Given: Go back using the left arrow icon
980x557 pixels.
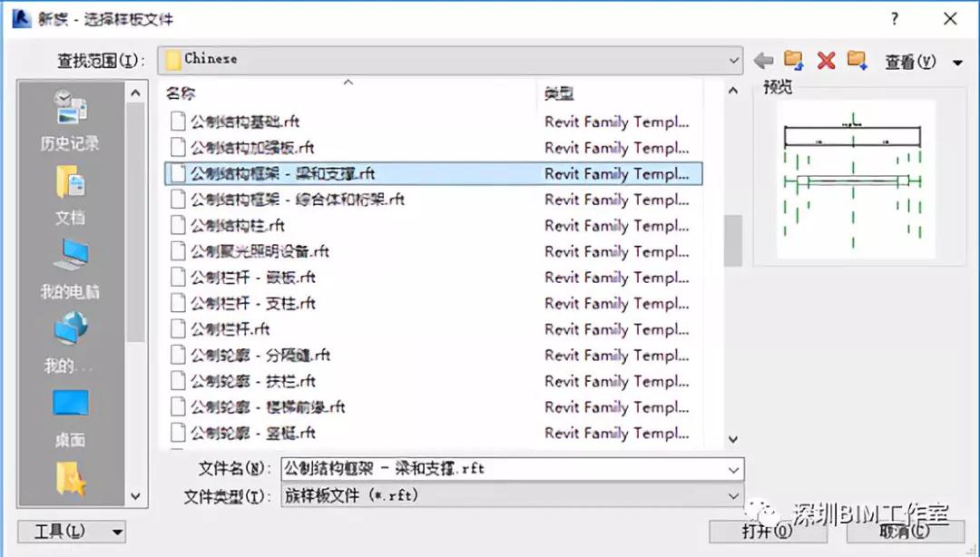Looking at the screenshot, I should (x=764, y=61).
